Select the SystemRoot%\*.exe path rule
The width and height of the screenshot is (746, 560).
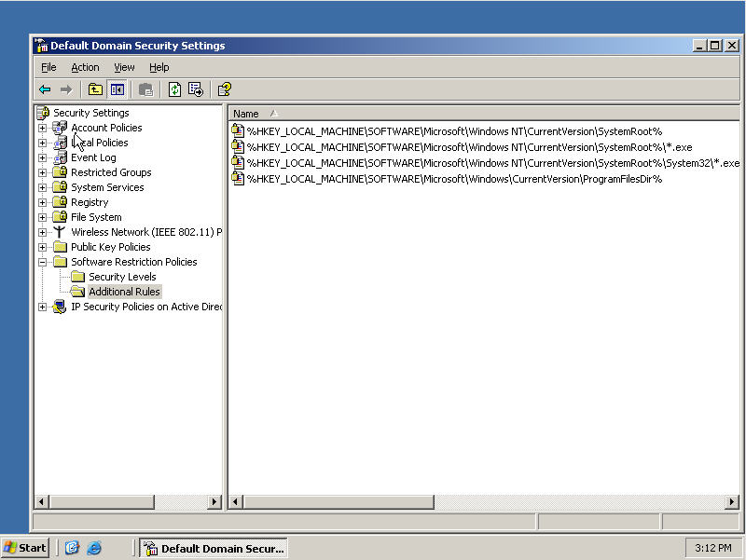469,147
